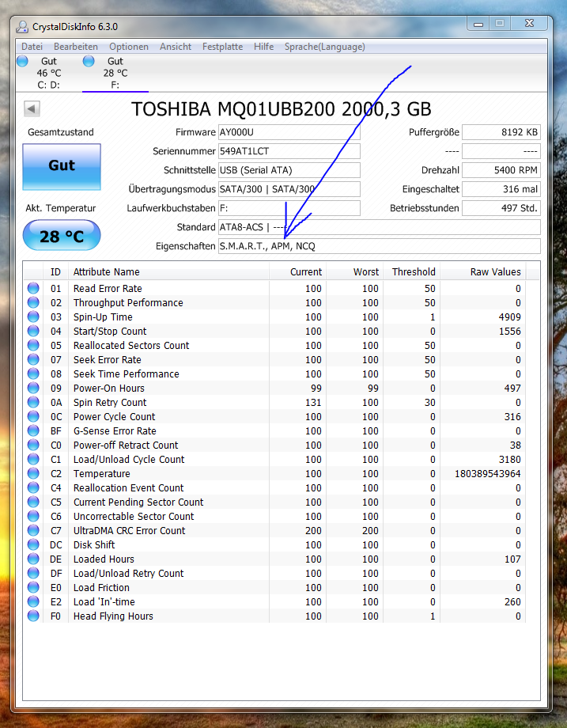This screenshot has width=567, height=728.
Task: Open the Festplatte menu
Action: [x=222, y=47]
